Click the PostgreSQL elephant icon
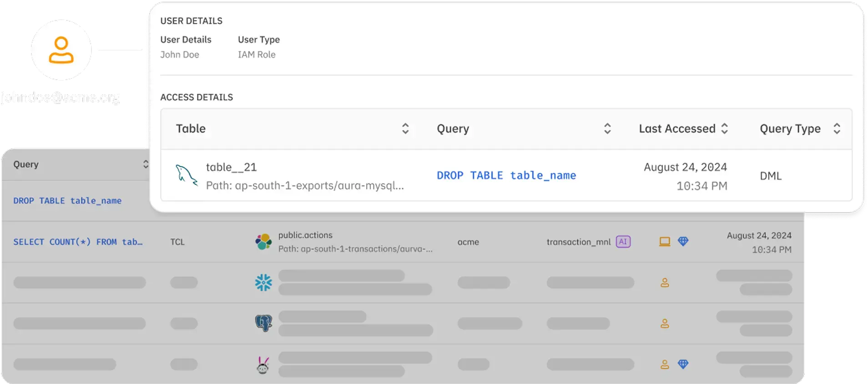The width and height of the screenshot is (868, 384). tap(263, 323)
